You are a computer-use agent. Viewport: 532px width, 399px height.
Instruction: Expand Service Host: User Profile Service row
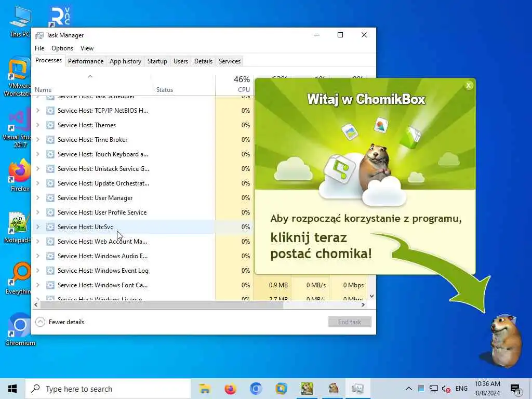tap(37, 212)
